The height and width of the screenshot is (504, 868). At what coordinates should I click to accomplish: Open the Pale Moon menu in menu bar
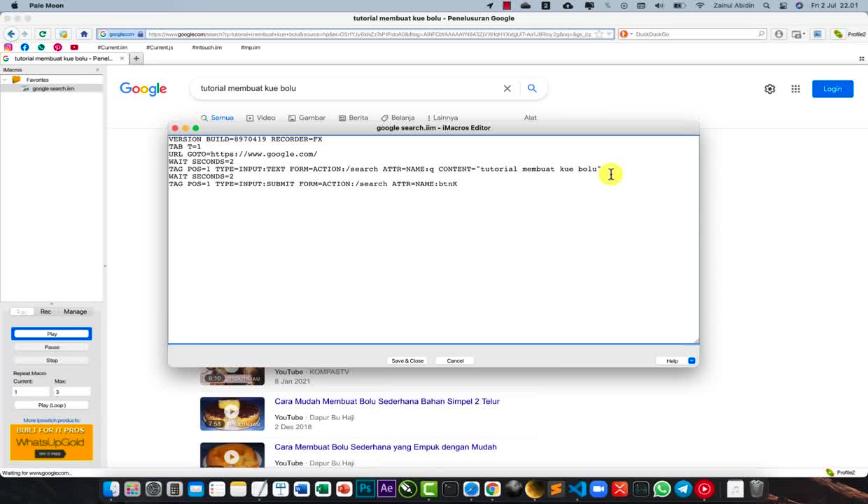click(46, 6)
